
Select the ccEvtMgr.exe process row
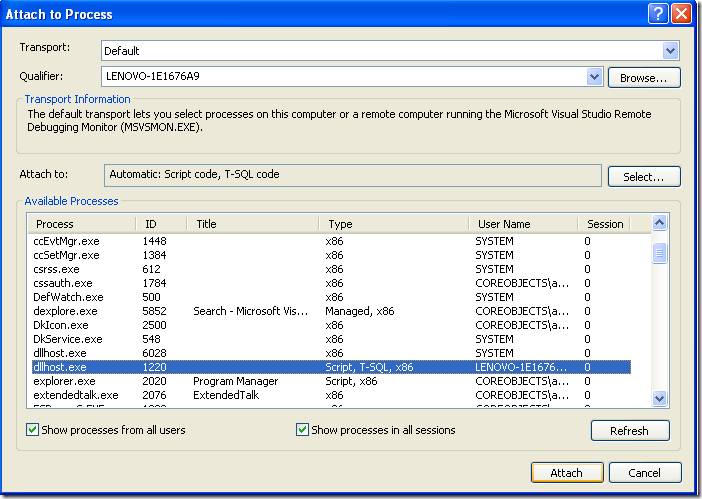point(331,241)
